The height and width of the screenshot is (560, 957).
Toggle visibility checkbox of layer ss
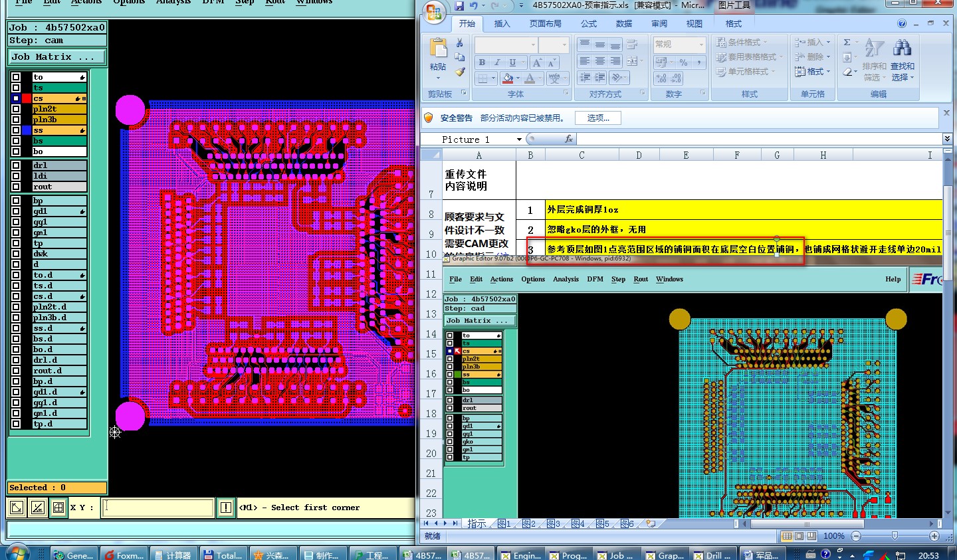[15, 130]
